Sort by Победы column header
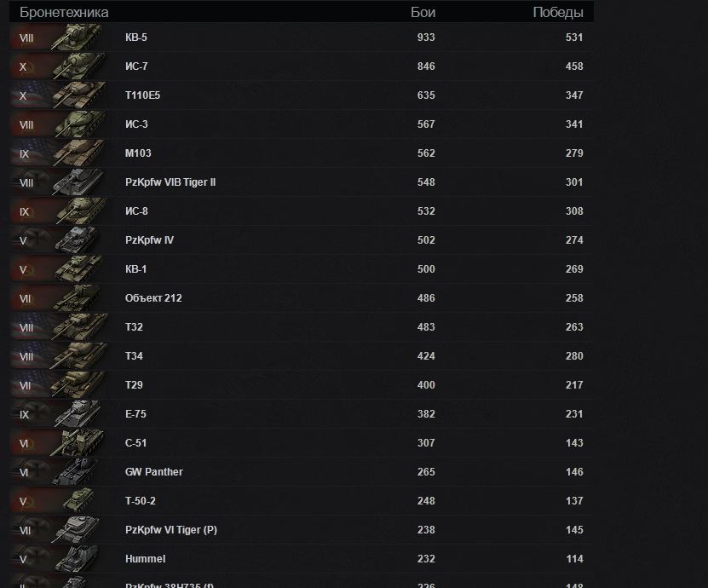This screenshot has width=708, height=588. click(x=558, y=13)
